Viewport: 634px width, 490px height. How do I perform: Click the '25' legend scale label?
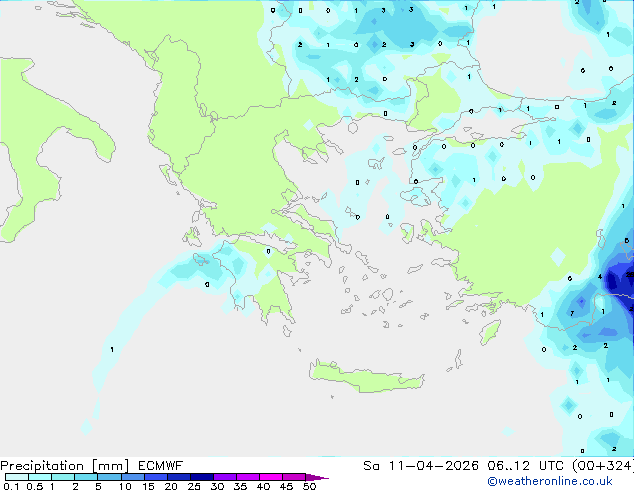coord(194,486)
